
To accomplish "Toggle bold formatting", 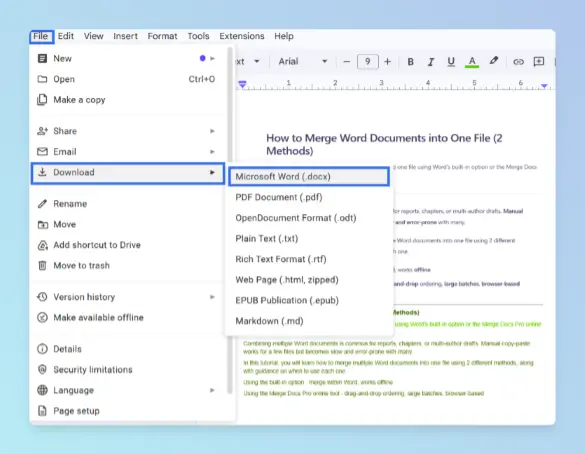I will pyautogui.click(x=410, y=62).
